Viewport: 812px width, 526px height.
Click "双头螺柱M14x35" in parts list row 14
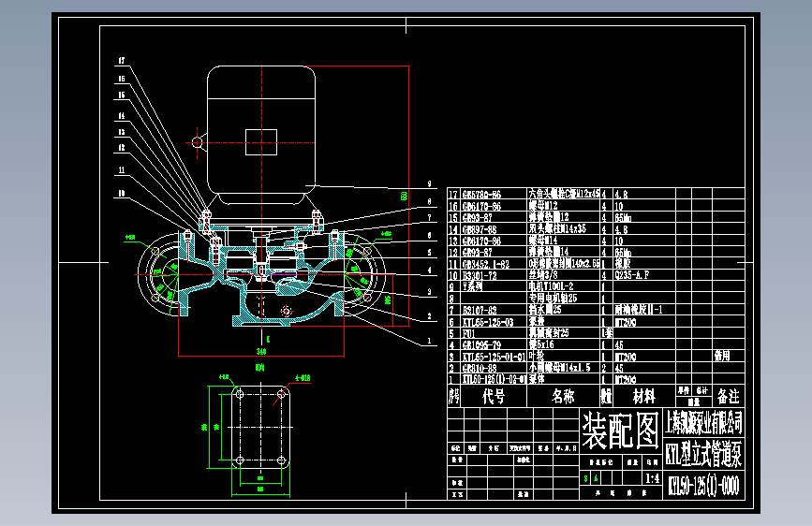[557, 228]
